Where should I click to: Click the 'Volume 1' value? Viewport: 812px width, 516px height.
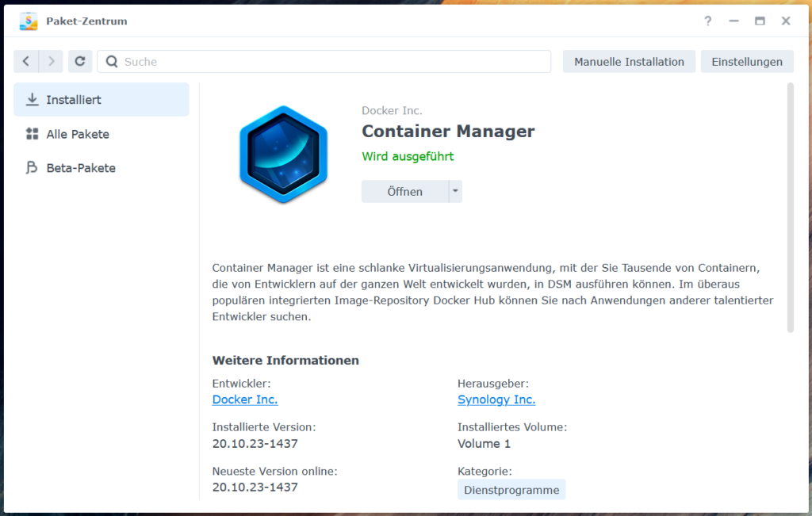point(484,444)
